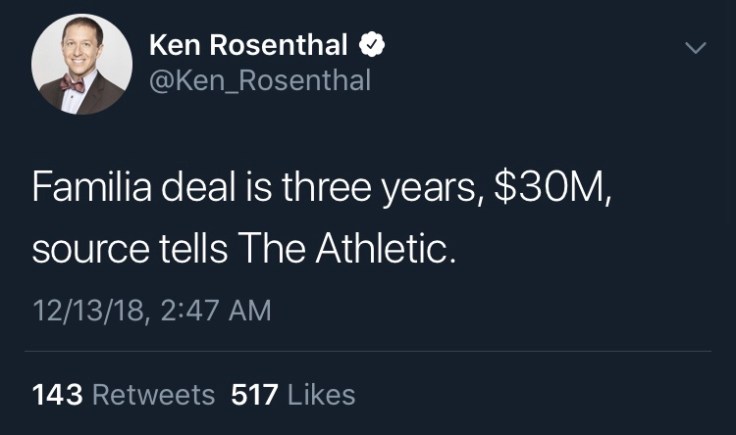This screenshot has width=736, height=435.
Task: Open the @Ken_Rosenthal handle link
Action: tap(259, 80)
